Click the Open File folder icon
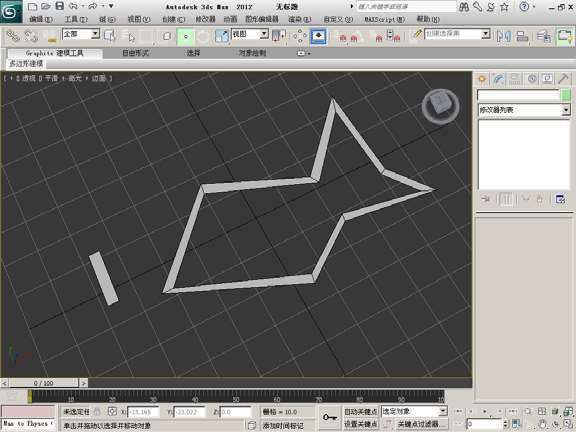This screenshot has width=576, height=432. pyautogui.click(x=46, y=6)
